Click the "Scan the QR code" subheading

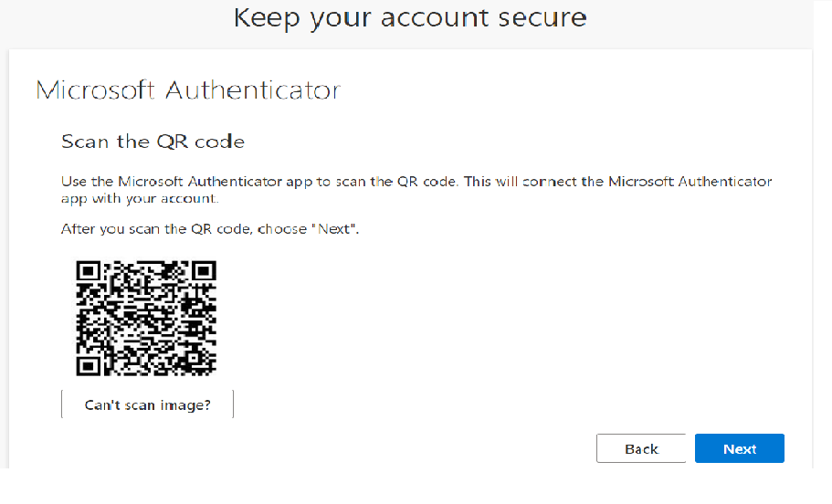pos(153,142)
